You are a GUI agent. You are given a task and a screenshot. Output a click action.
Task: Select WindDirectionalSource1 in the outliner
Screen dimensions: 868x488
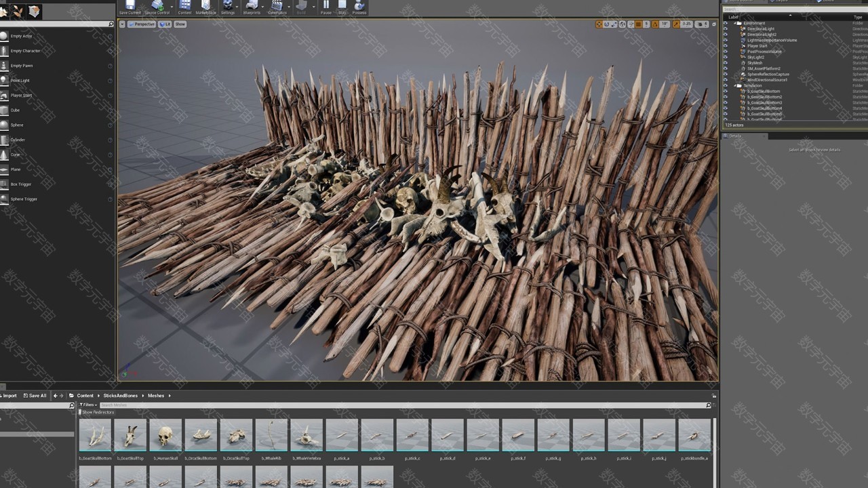[x=767, y=80]
